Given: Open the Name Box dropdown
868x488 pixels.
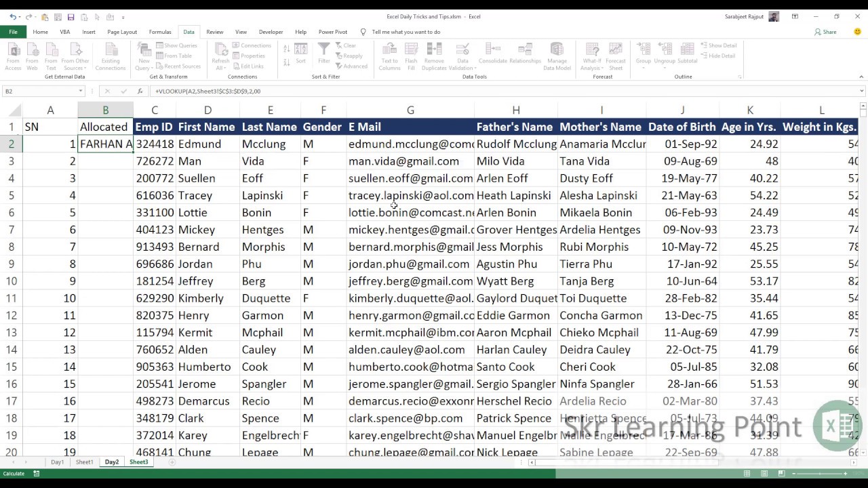Looking at the screenshot, I should coord(80,91).
